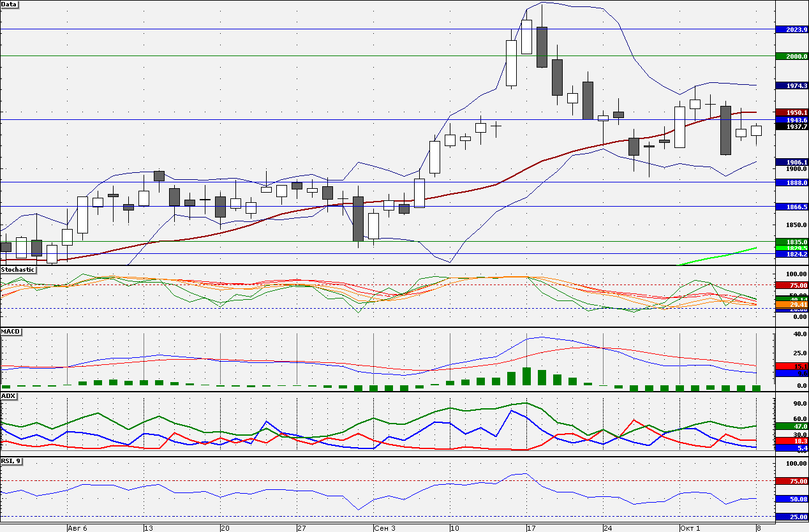This screenshot has height=532, width=809.
Task: Click the 25.0 tick on MACD axis
Action: point(799,353)
